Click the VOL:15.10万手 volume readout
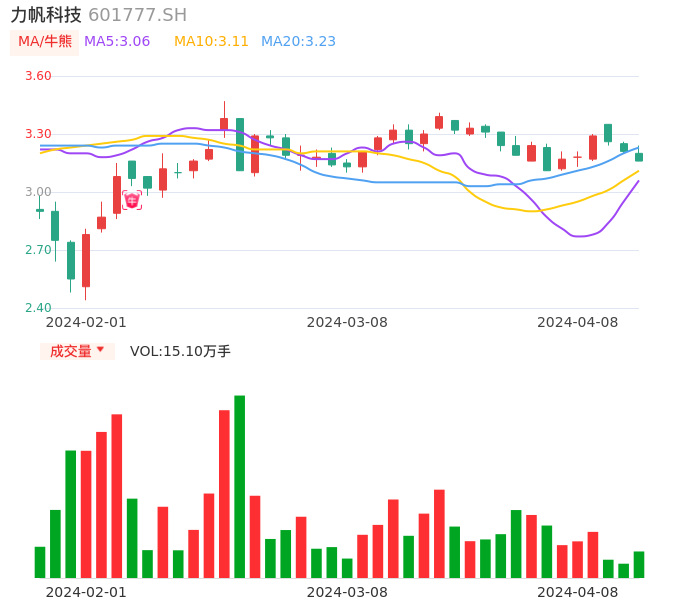This screenshot has width=686, height=606. click(x=180, y=351)
